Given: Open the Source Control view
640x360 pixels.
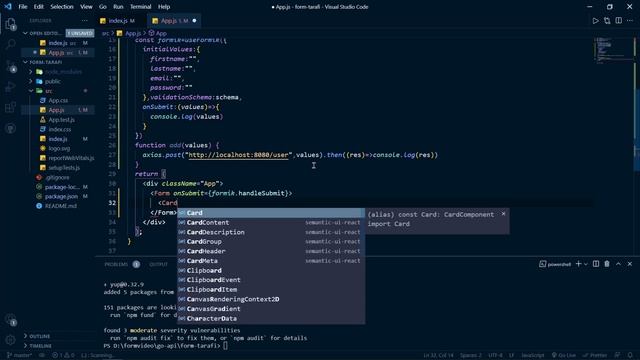Looking at the screenshot, I should point(11,66).
